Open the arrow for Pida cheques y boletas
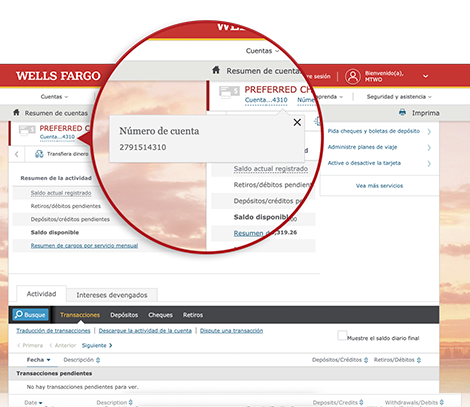The image size is (470, 407). (x=429, y=132)
